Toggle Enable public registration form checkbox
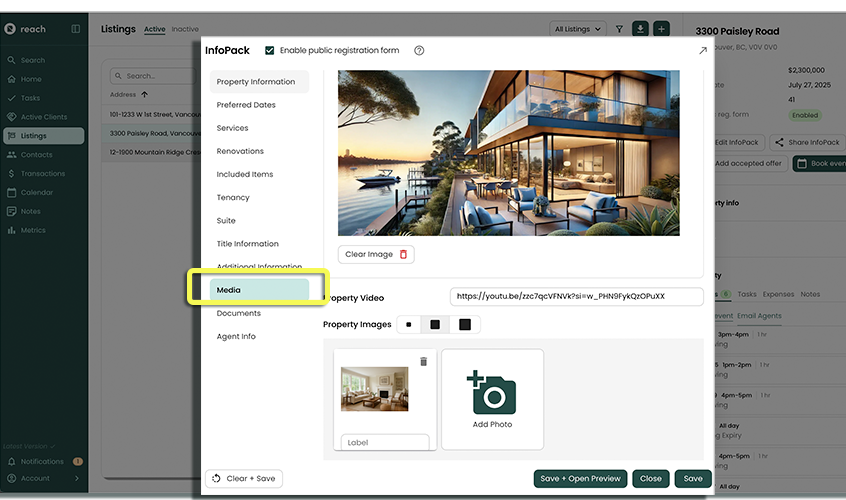Viewport: 846px width, 500px height. pyautogui.click(x=270, y=50)
